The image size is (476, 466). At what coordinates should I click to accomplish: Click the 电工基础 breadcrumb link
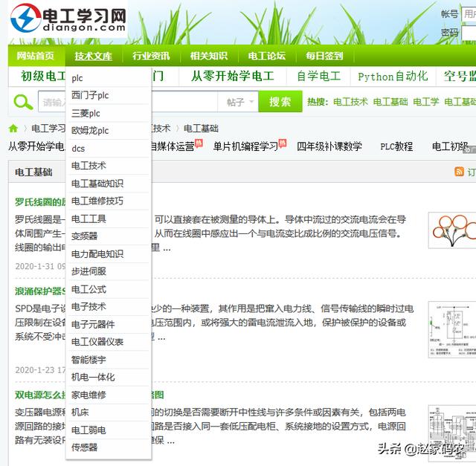coord(201,129)
